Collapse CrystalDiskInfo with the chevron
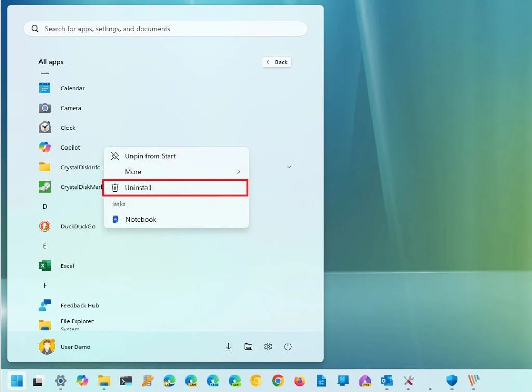The width and height of the screenshot is (532, 392). tap(289, 167)
